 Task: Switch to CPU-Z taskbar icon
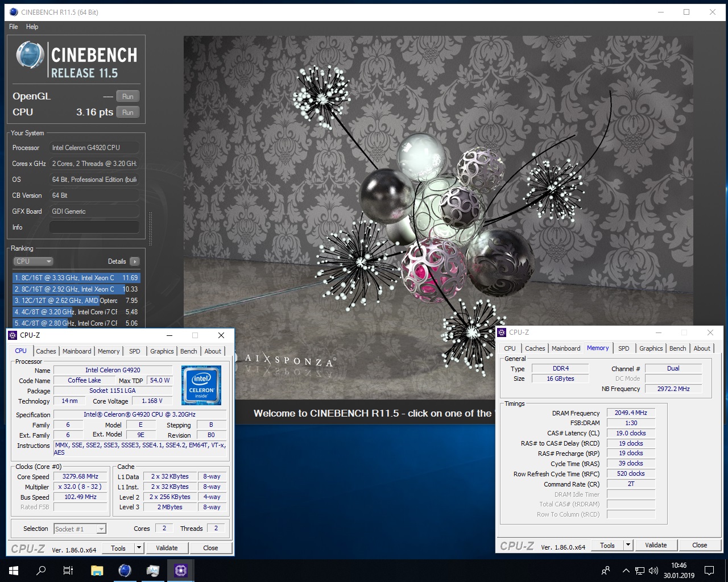181,571
